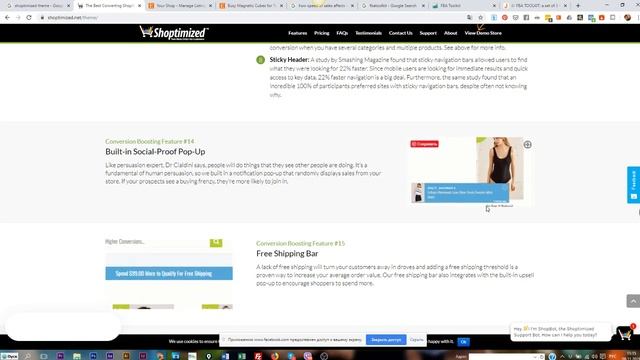Click the shoptimized.net address bar

(253, 18)
